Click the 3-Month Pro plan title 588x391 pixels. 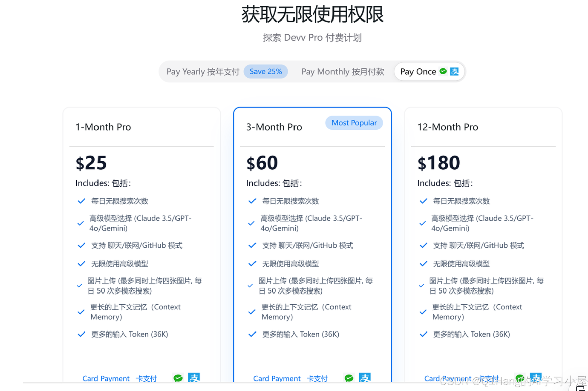click(x=274, y=127)
